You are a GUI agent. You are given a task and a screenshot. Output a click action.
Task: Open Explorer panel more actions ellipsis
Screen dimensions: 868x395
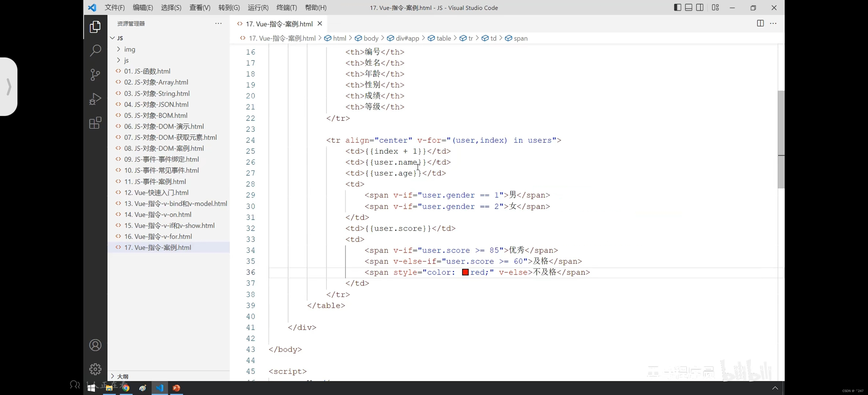218,23
